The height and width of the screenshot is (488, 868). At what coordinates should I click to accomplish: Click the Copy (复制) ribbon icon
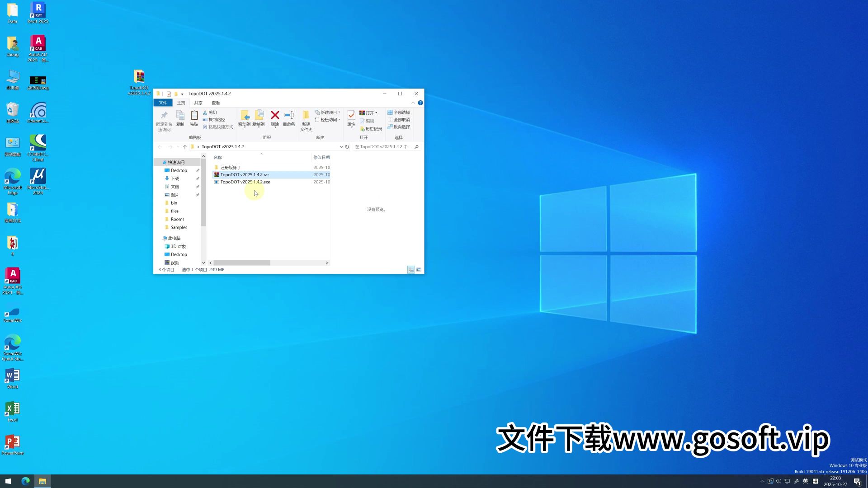click(x=180, y=116)
